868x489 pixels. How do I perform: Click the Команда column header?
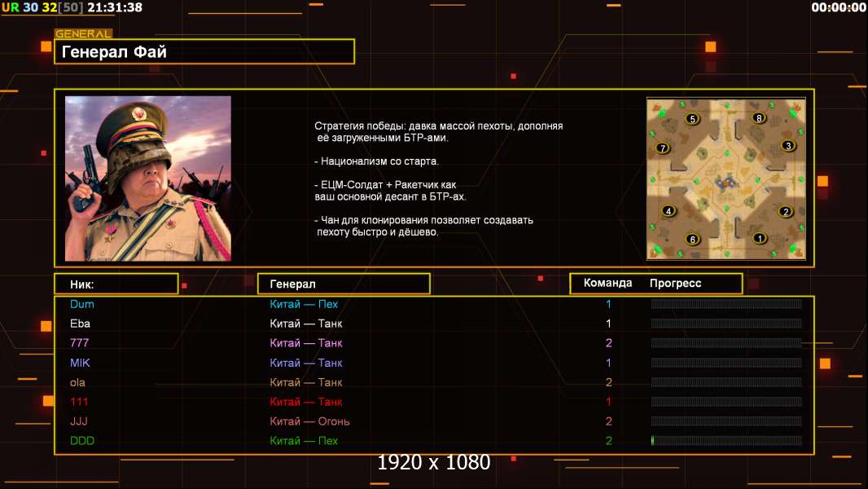pos(607,283)
